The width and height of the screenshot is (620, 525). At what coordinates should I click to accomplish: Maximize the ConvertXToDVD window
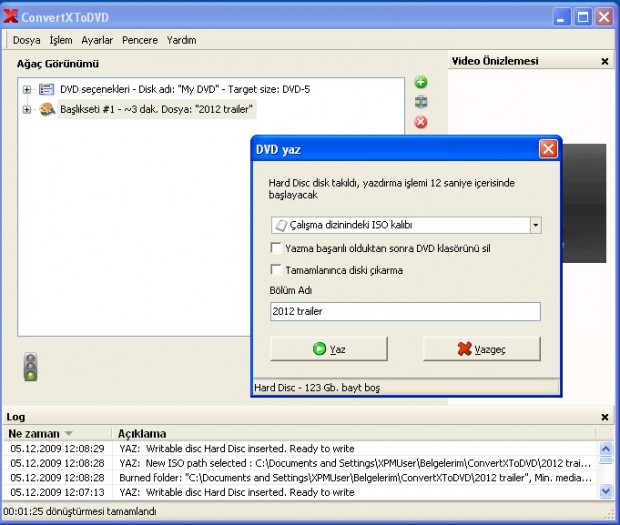pyautogui.click(x=583, y=17)
